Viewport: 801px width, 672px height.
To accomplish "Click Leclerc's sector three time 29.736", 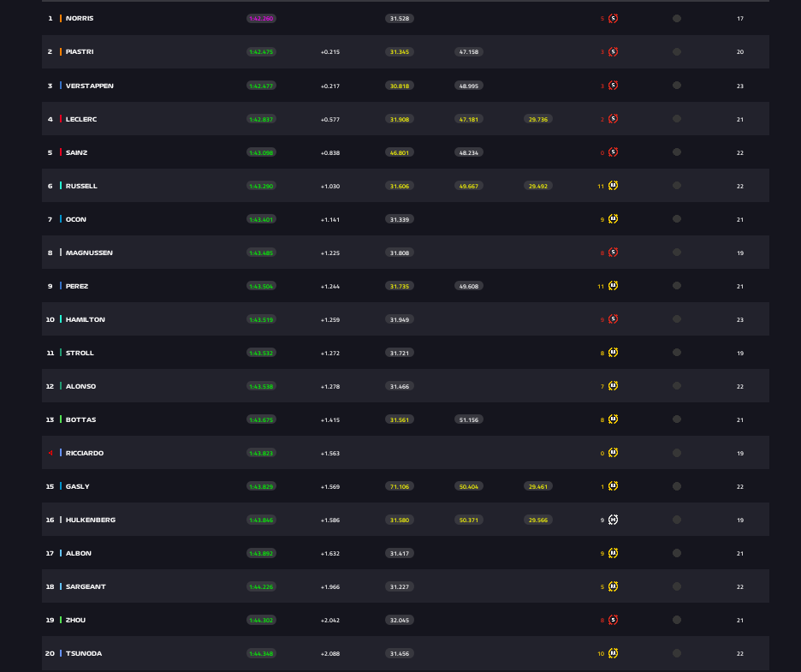I will click(538, 119).
